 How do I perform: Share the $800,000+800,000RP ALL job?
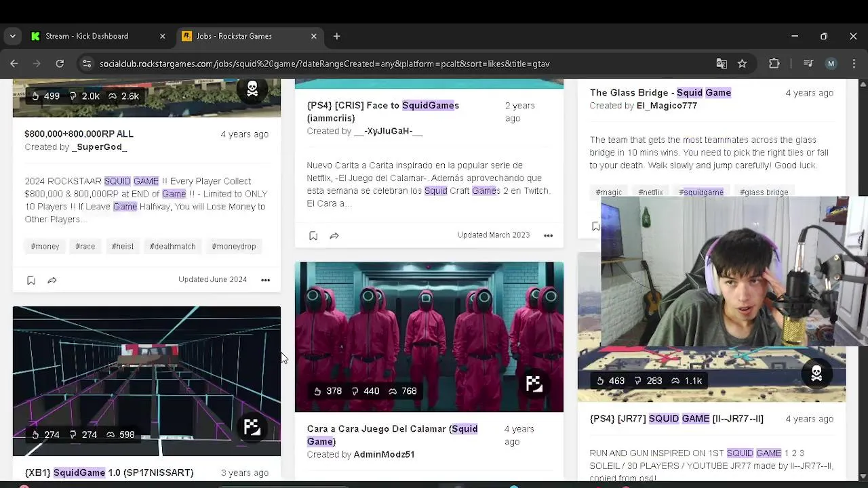click(x=52, y=280)
